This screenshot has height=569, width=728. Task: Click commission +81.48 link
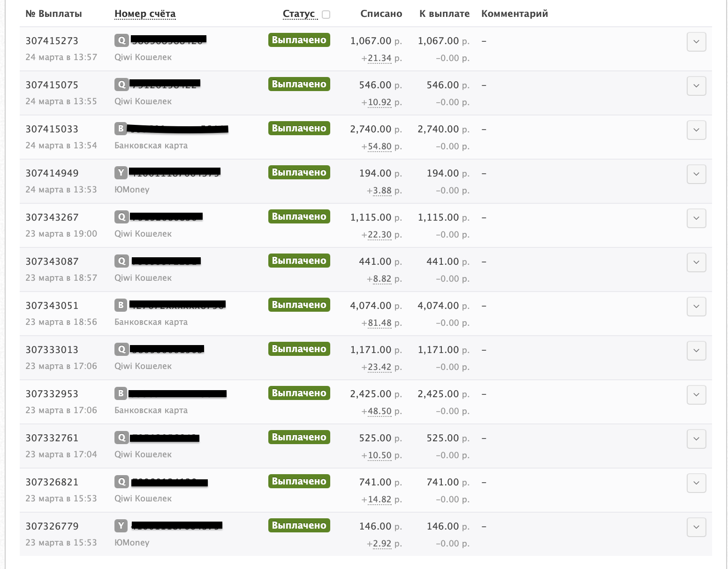tap(379, 323)
